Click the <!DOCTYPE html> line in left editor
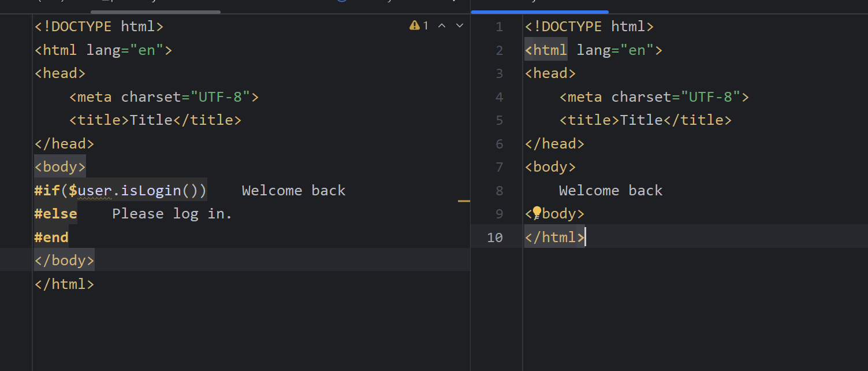 [x=99, y=26]
